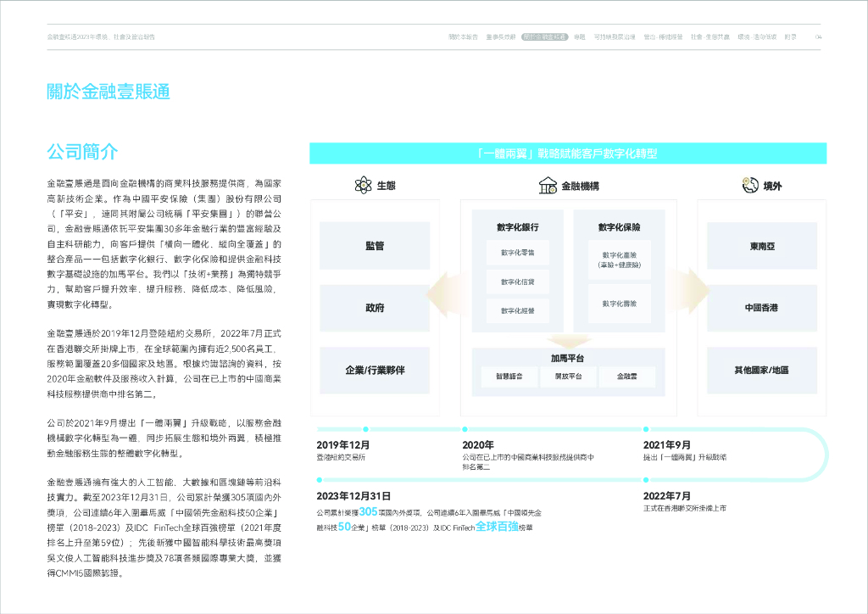Click the page number 04
868x614 pixels.
pyautogui.click(x=818, y=37)
